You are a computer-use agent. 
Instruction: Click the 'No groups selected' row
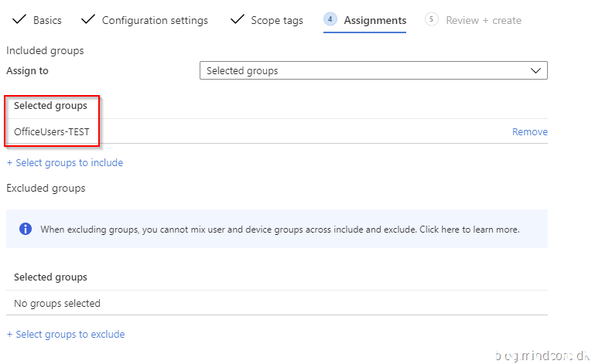pos(57,303)
